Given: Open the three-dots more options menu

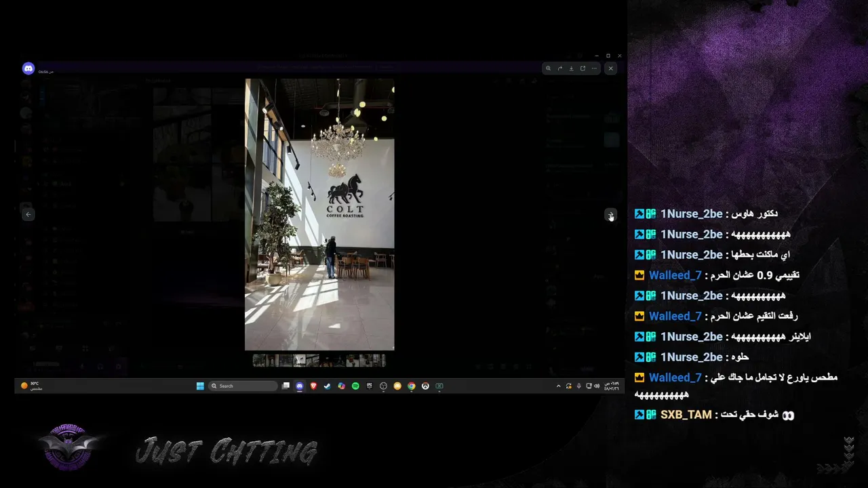Looking at the screenshot, I should [594, 68].
